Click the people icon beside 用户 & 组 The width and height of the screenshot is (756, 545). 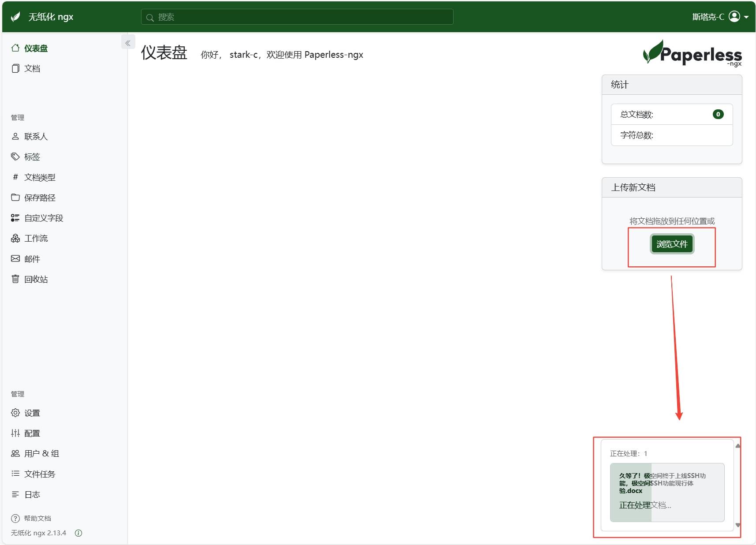pos(15,453)
